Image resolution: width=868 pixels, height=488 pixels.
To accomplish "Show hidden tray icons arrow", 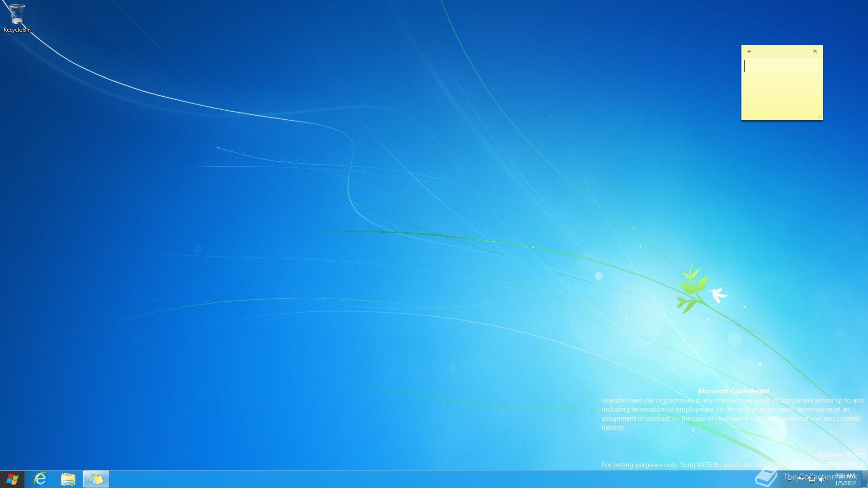I will (789, 479).
